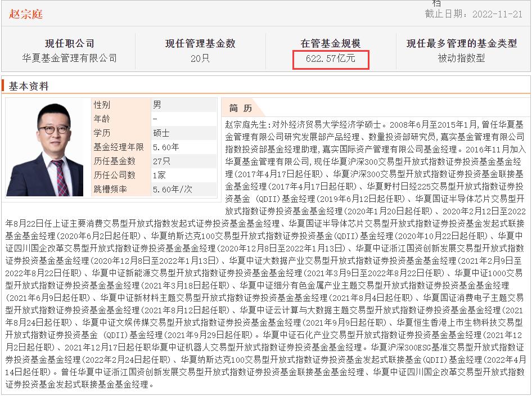Image resolution: width=532 pixels, height=396 pixels.
Task: Click the 年龄 row label
Action: point(102,119)
